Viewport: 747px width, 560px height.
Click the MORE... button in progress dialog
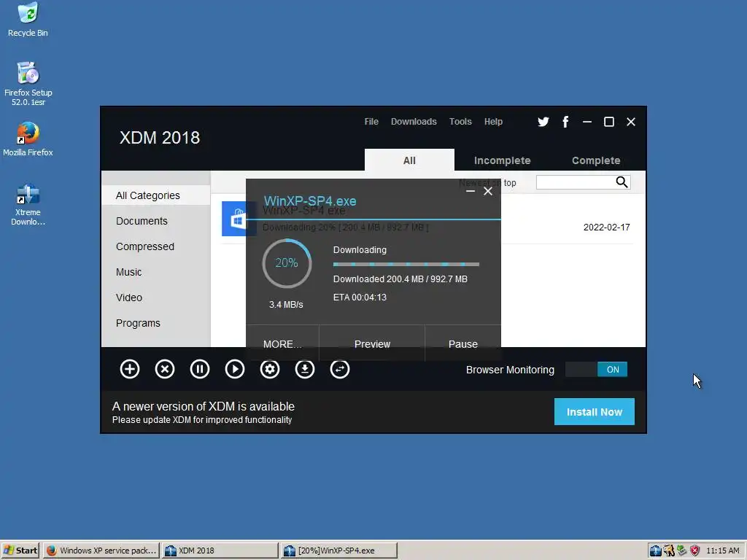(282, 343)
